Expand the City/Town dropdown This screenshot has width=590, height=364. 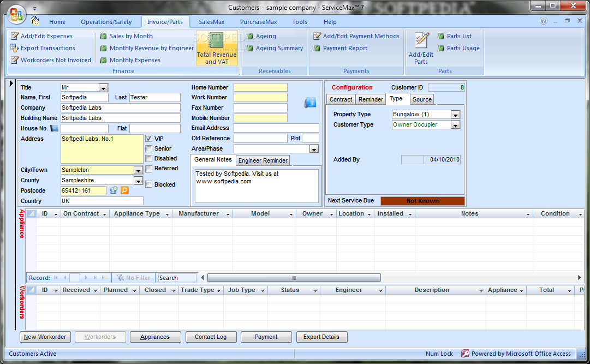click(x=139, y=170)
